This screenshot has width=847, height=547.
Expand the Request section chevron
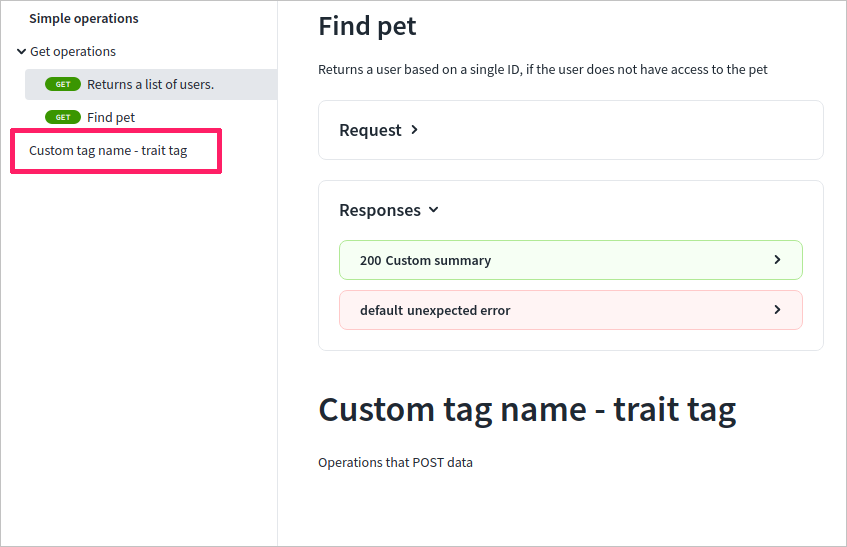click(x=414, y=130)
